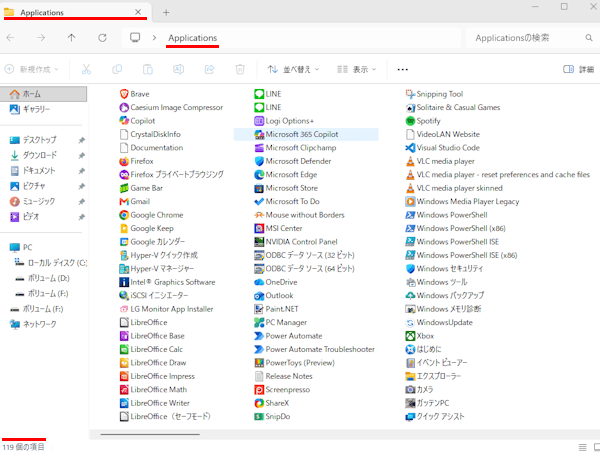Click the Microsoft 365 Copilot icon

tap(259, 134)
